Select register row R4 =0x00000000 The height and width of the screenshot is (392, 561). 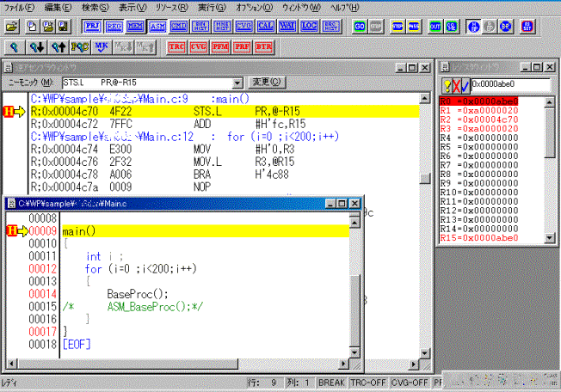tap(478, 138)
